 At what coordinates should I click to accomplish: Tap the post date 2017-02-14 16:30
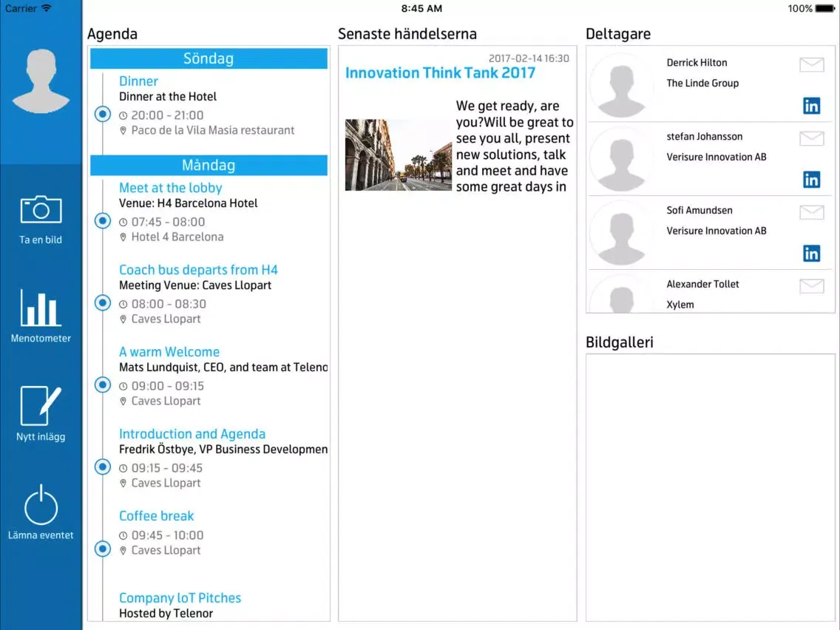(529, 58)
